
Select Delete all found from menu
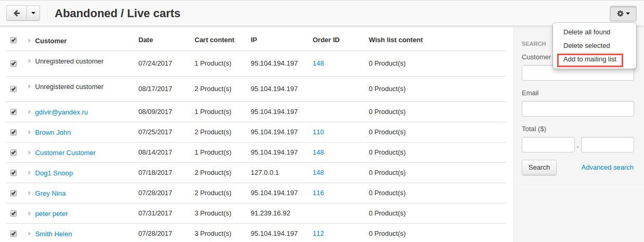coord(587,32)
